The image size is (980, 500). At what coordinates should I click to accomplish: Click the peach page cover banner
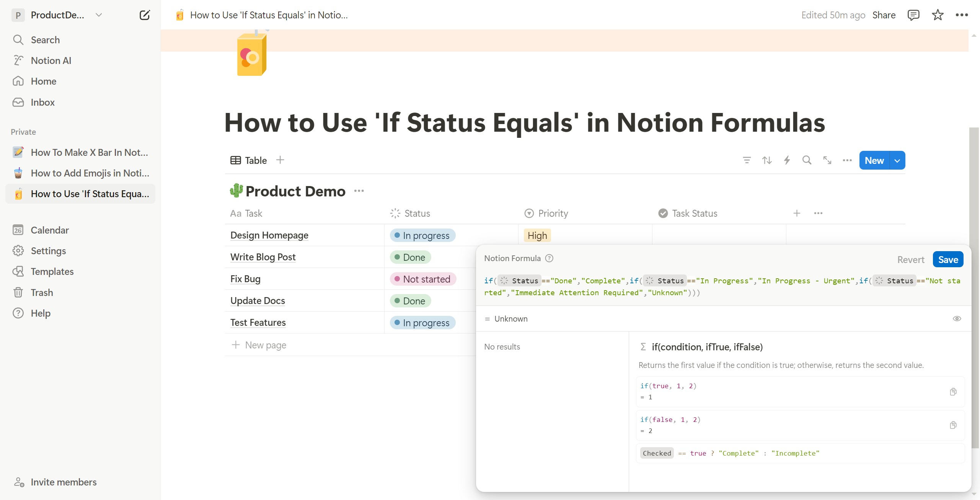point(564,40)
